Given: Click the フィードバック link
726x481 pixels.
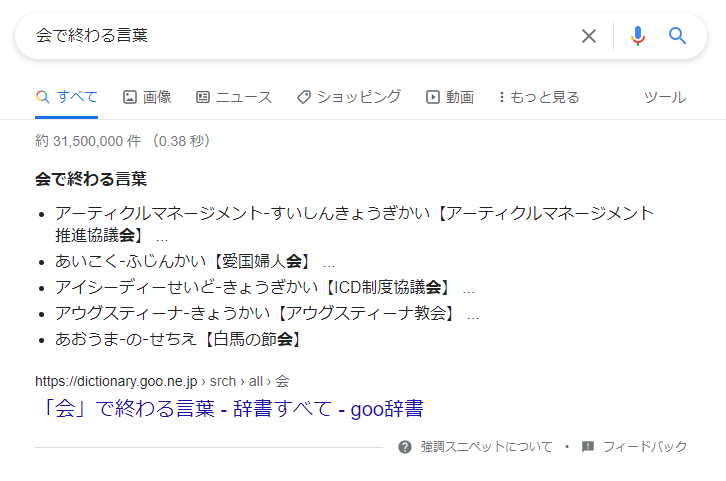Looking at the screenshot, I should coord(645,447).
